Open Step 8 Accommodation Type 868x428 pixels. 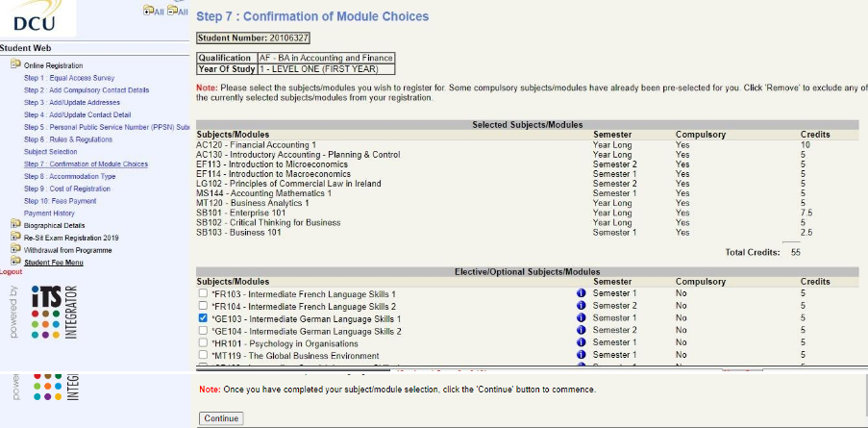point(70,177)
